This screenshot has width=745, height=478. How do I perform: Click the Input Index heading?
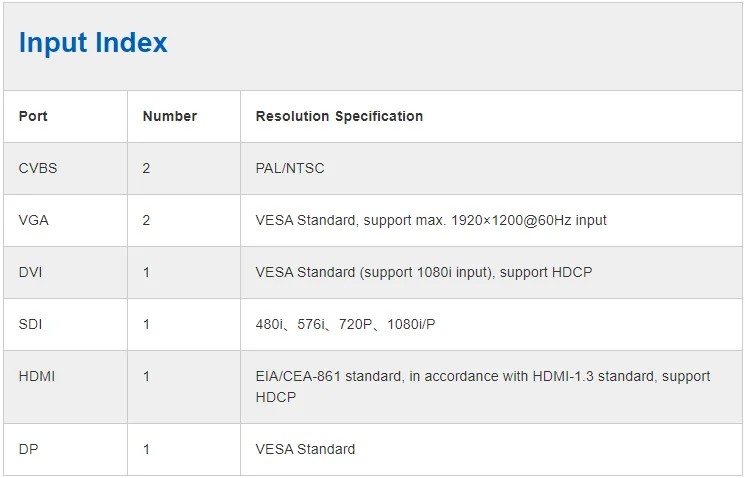[x=93, y=43]
